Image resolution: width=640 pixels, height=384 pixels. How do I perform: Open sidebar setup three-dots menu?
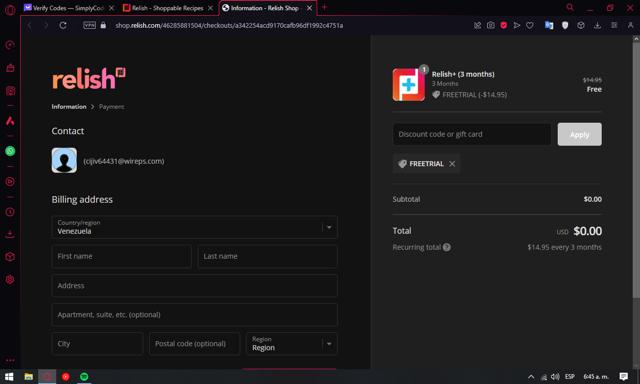pos(10,360)
